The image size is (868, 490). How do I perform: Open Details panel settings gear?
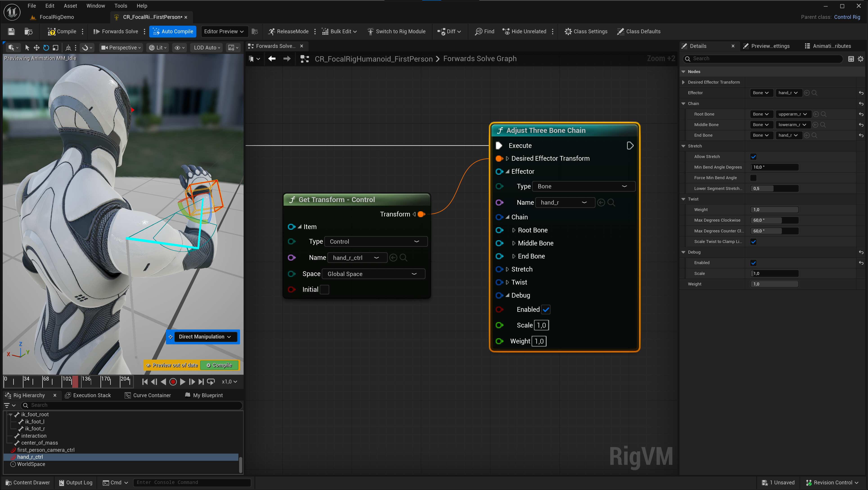pos(861,59)
